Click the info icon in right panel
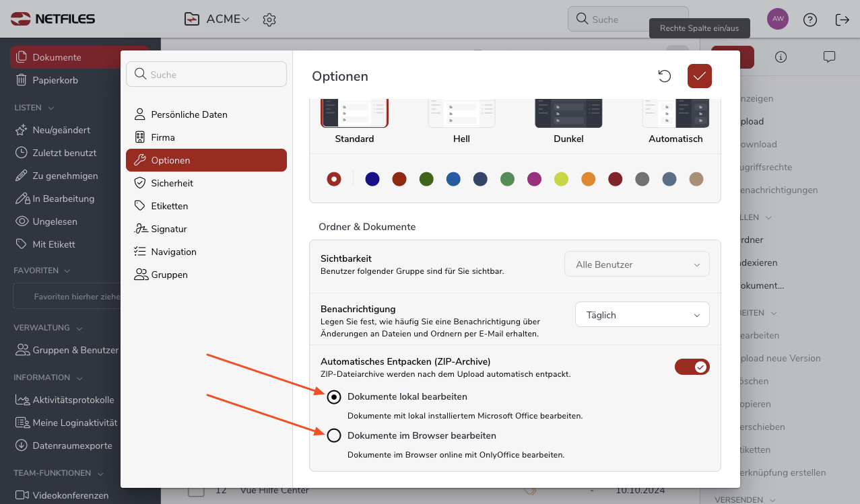 click(x=781, y=57)
